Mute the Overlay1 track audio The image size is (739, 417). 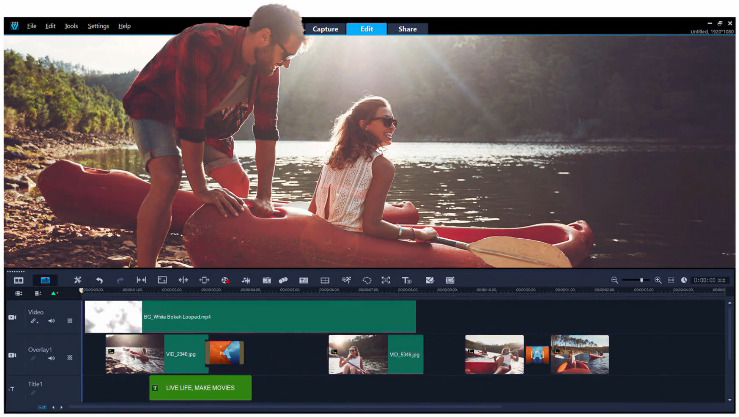point(51,357)
